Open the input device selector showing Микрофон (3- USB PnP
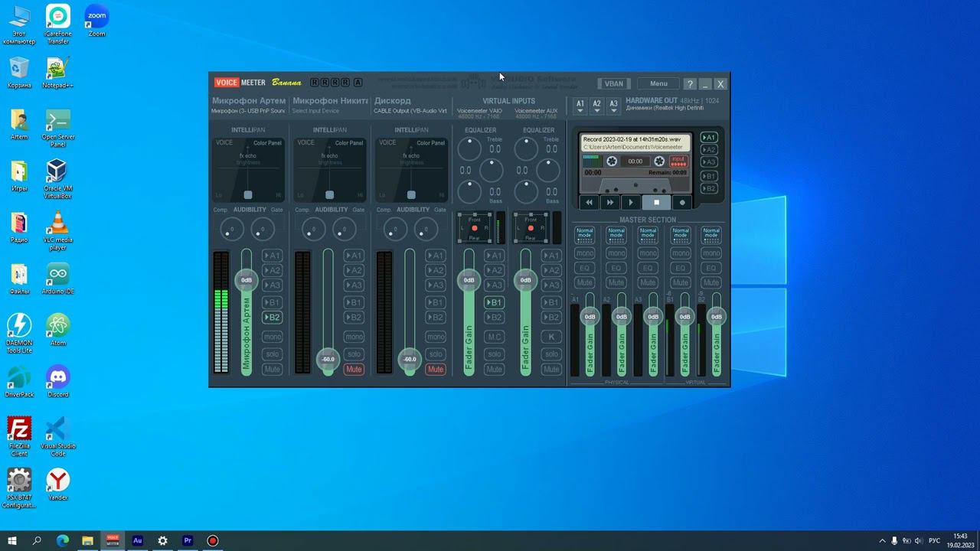This screenshot has width=980, height=551. tap(248, 111)
